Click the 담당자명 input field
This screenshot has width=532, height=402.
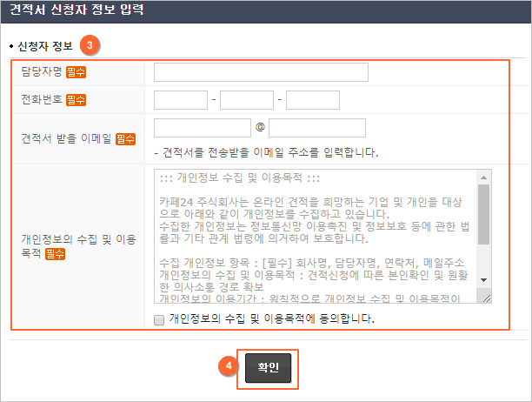tap(261, 72)
